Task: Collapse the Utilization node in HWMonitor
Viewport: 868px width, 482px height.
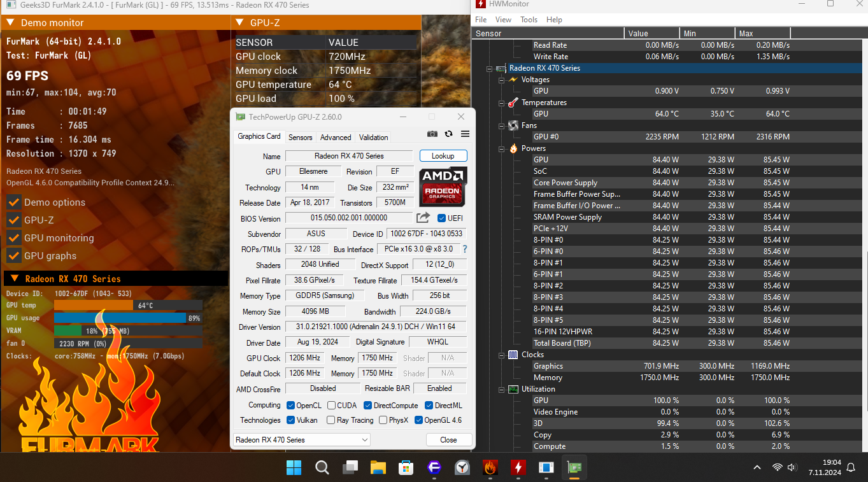Action: 501,389
